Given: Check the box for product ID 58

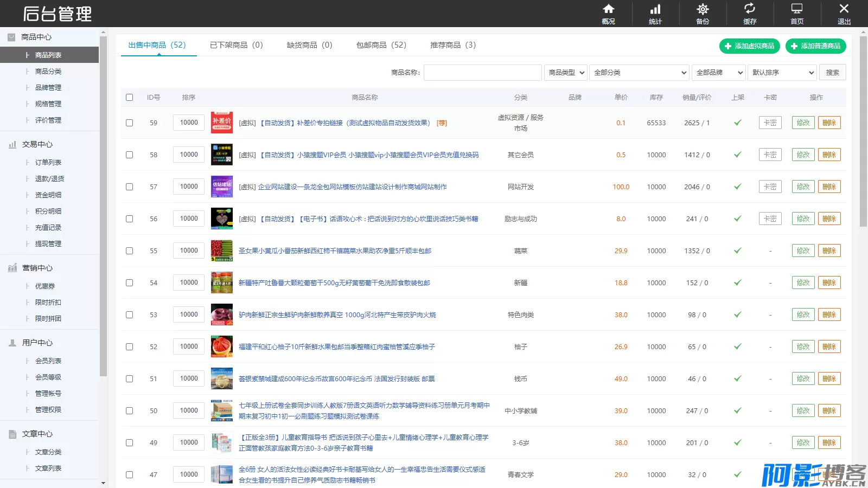Looking at the screenshot, I should [x=129, y=155].
